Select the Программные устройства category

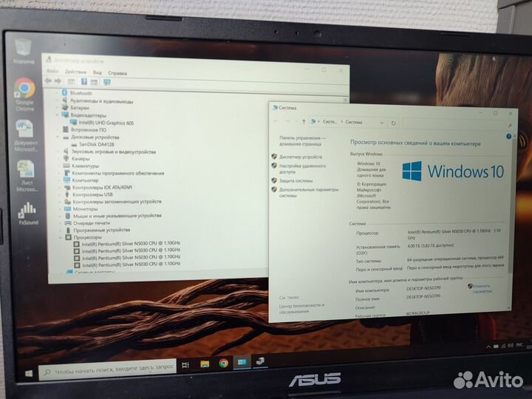tap(102, 230)
